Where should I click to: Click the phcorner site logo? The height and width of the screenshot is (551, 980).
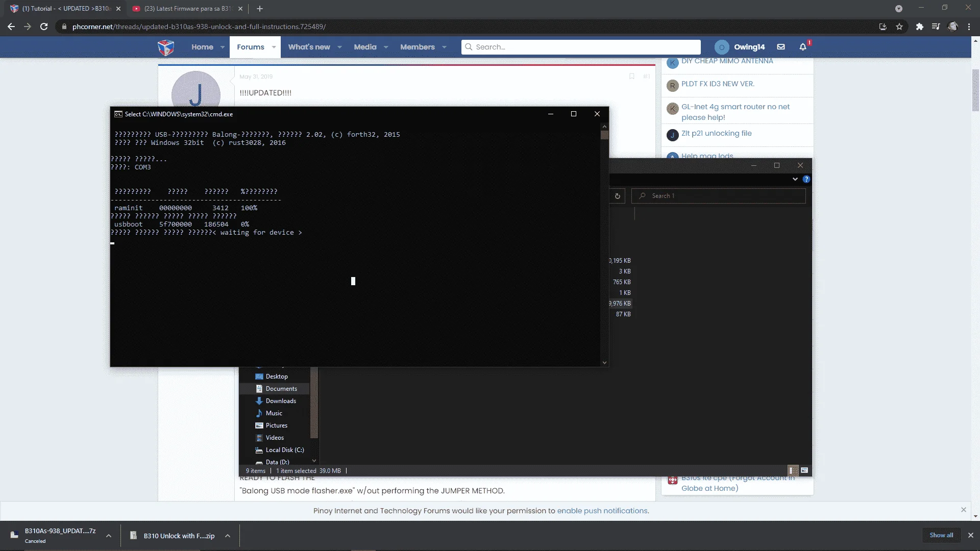166,47
